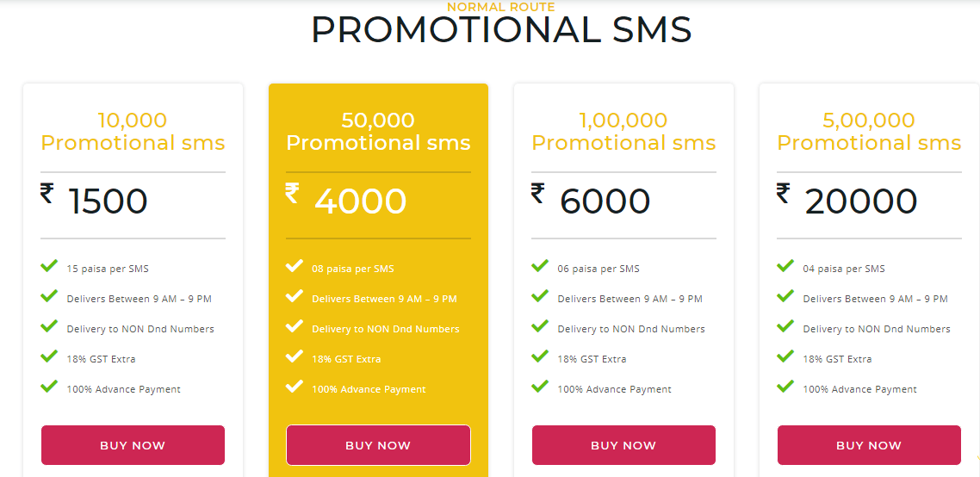The width and height of the screenshot is (980, 477).
Task: Select the 1,00,000 Promotional sms heading
Action: click(x=623, y=131)
